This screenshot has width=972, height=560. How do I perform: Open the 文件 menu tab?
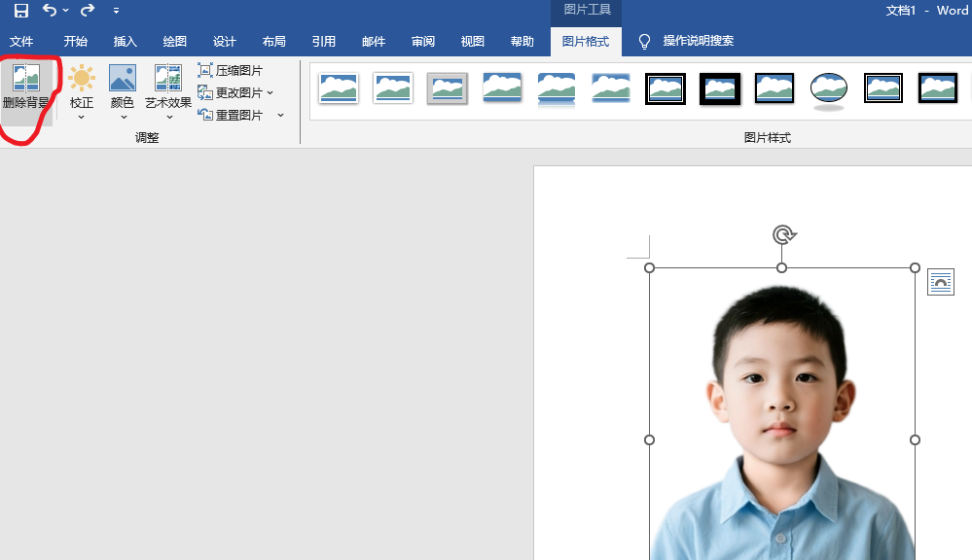pyautogui.click(x=21, y=41)
